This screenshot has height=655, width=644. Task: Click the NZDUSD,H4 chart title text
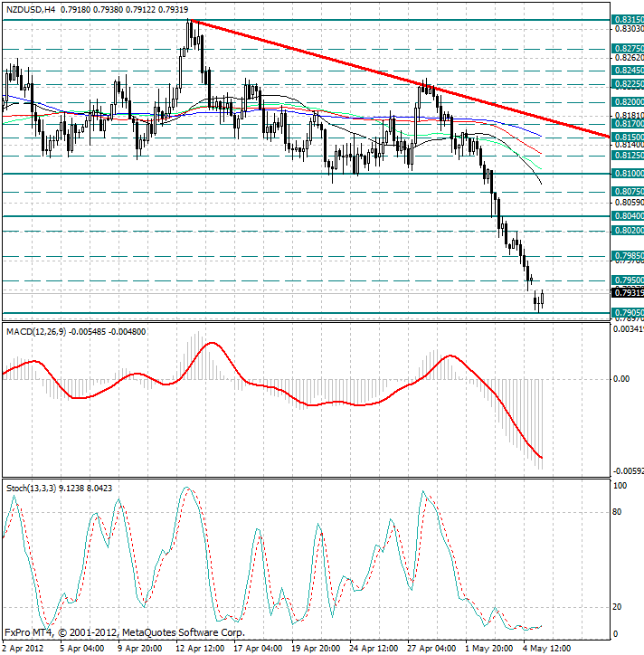point(31,9)
